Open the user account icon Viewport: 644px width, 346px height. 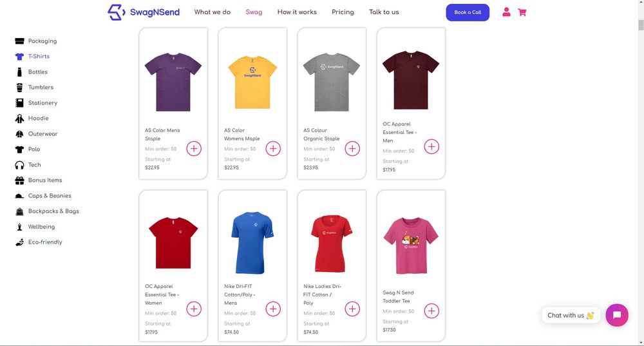coord(506,12)
